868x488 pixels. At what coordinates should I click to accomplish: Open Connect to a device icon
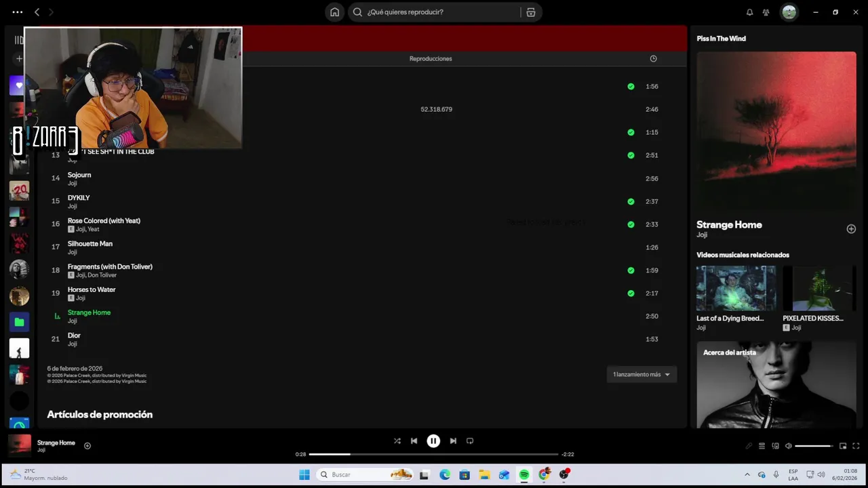coord(775,446)
